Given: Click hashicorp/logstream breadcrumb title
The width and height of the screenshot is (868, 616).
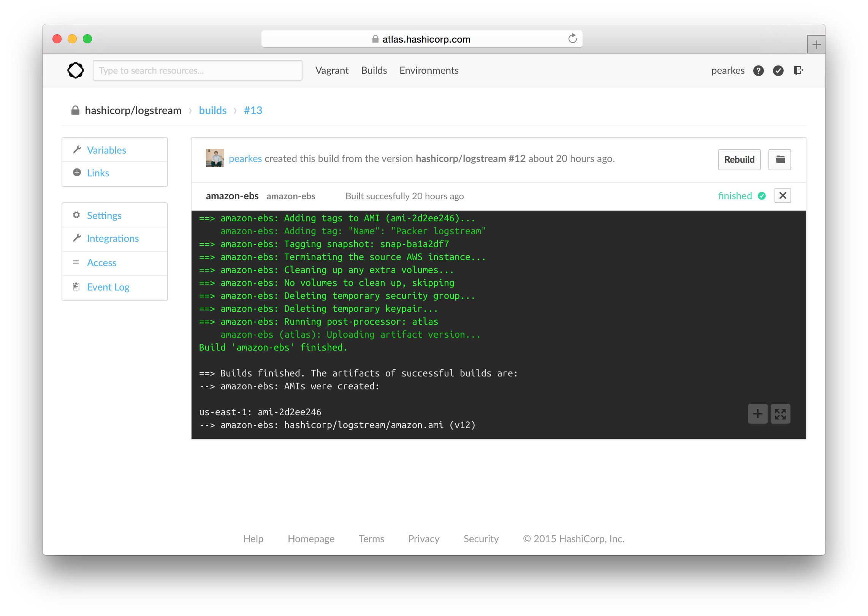Looking at the screenshot, I should coord(133,110).
